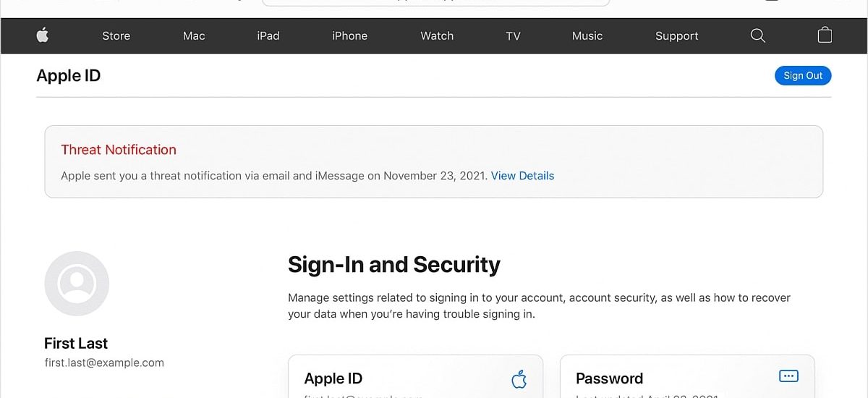Open the search magnifier icon
Image resolution: width=868 pixels, height=398 pixels.
pyautogui.click(x=757, y=35)
